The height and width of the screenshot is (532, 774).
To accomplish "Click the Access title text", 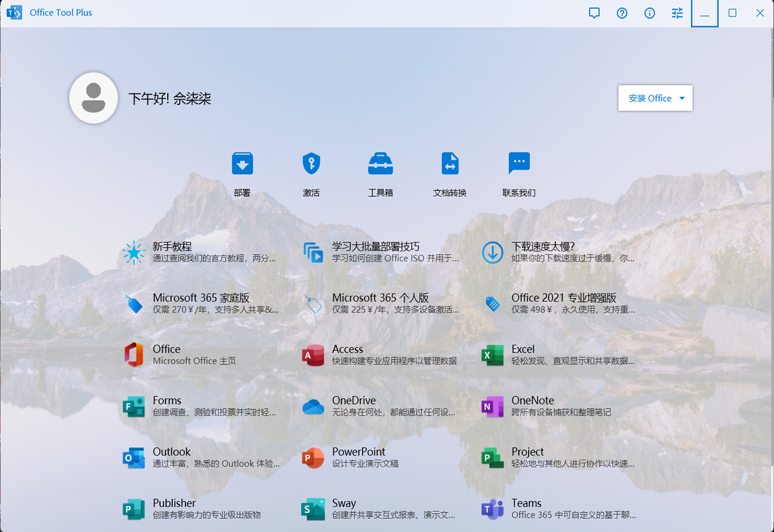I will click(348, 349).
